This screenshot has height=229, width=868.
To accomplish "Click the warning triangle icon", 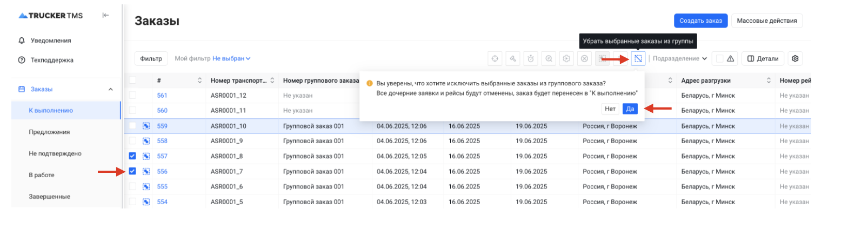I will pos(730,59).
